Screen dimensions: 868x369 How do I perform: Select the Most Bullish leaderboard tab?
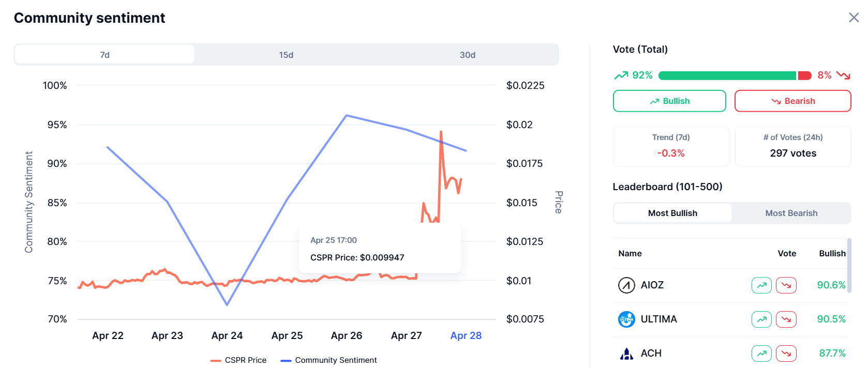click(672, 213)
